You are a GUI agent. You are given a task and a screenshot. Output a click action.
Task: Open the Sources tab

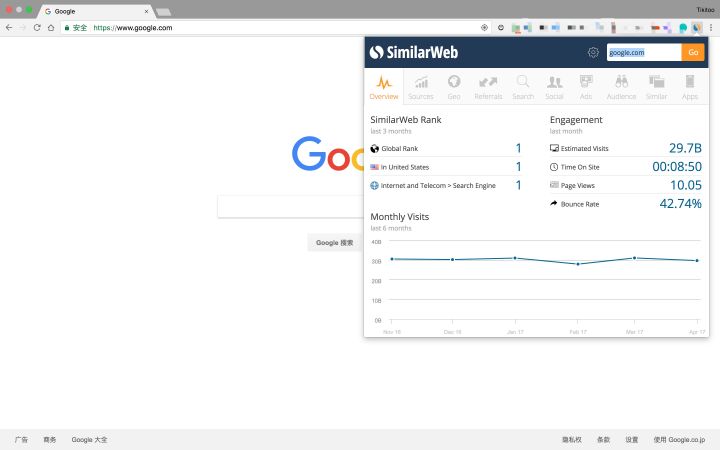(x=421, y=87)
